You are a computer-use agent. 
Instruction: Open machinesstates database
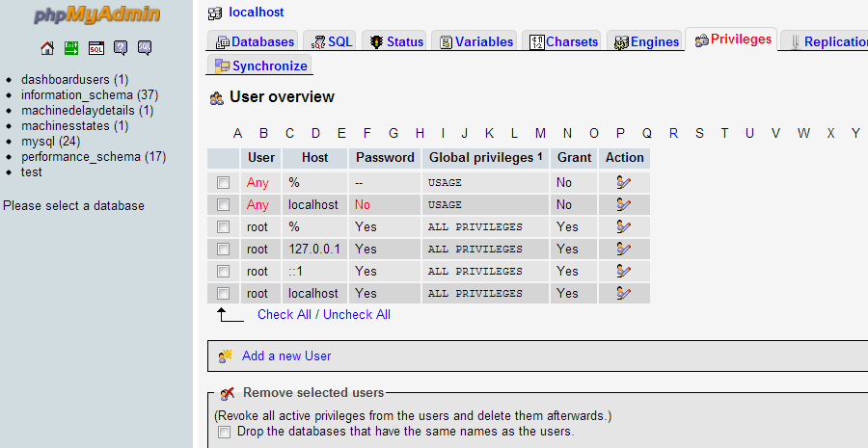click(x=74, y=126)
